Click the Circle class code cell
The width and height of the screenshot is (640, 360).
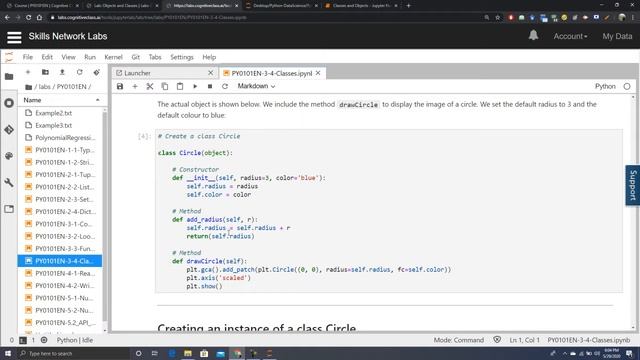389,211
